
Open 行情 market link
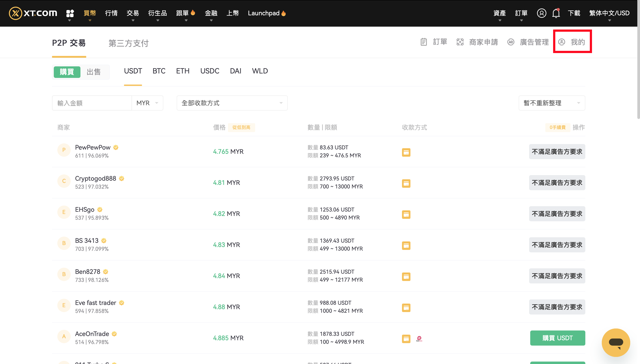(111, 13)
